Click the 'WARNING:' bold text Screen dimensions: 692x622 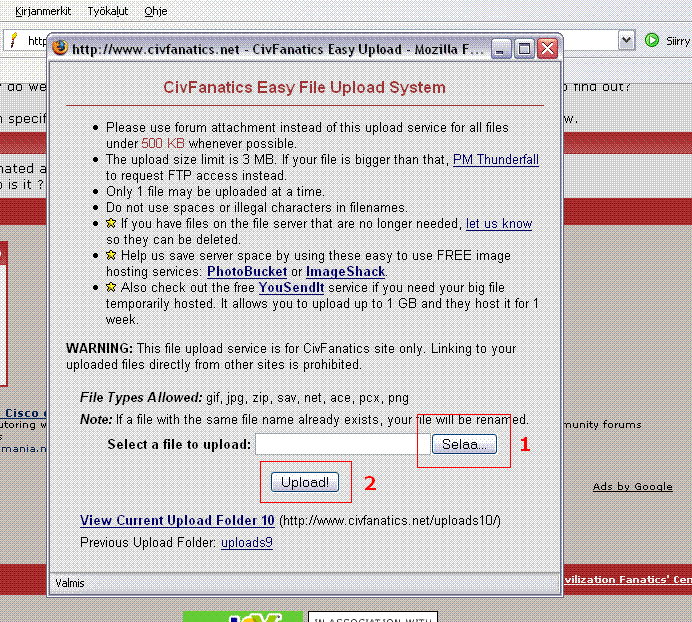click(99, 348)
